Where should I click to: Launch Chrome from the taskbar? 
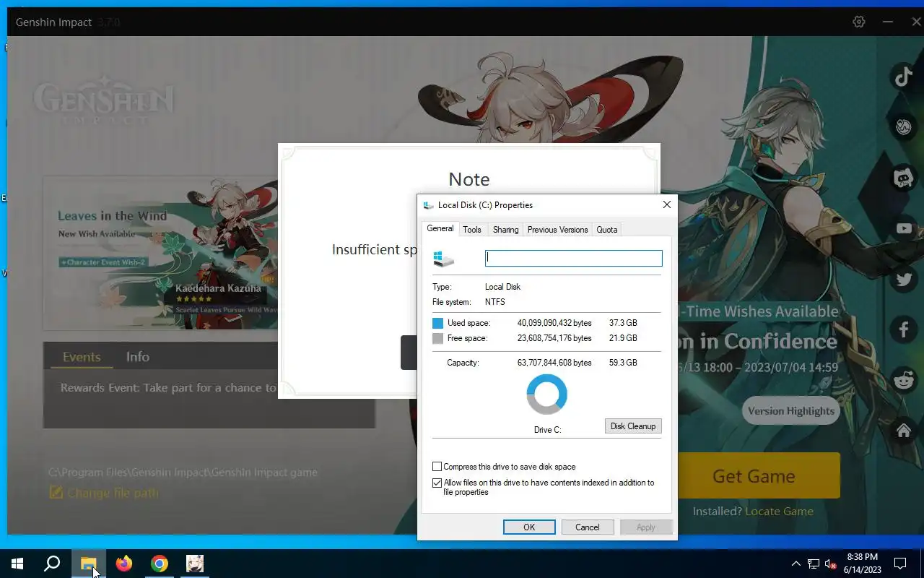point(160,564)
